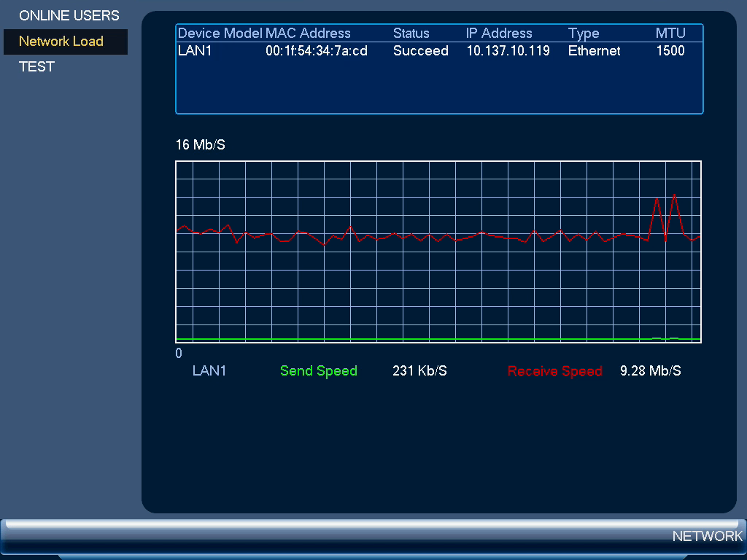The width and height of the screenshot is (747, 560).
Task: Select the Network Load menu item
Action: [x=65, y=42]
